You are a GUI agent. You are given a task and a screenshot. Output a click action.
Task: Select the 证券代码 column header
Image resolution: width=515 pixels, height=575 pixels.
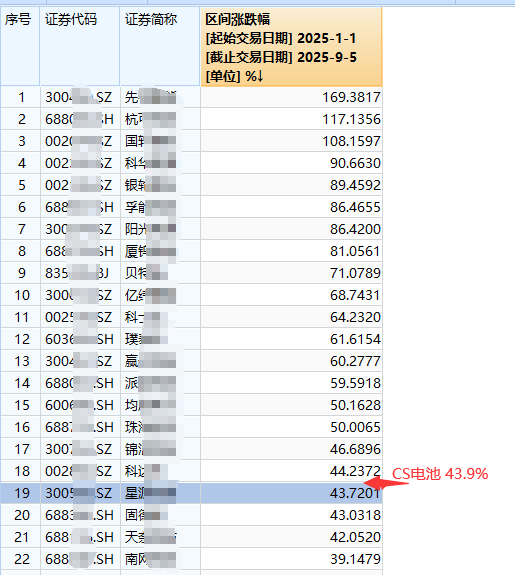(x=80, y=47)
